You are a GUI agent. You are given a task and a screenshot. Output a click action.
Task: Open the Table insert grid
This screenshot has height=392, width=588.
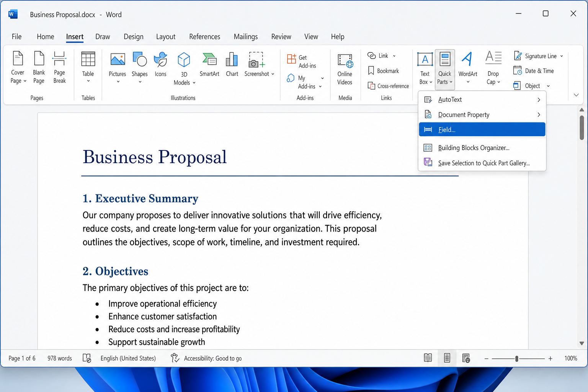pos(88,67)
